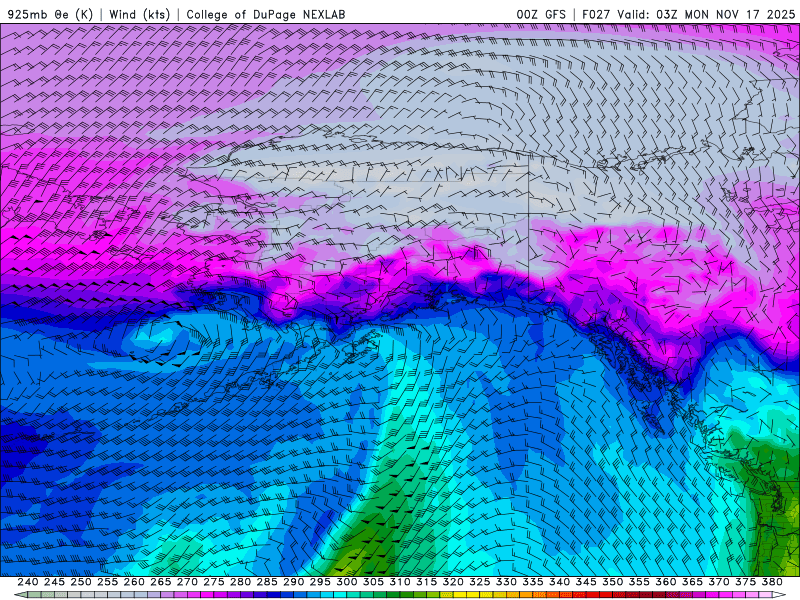
Task: Click the 355 value on the color scale
Action: tap(639, 582)
